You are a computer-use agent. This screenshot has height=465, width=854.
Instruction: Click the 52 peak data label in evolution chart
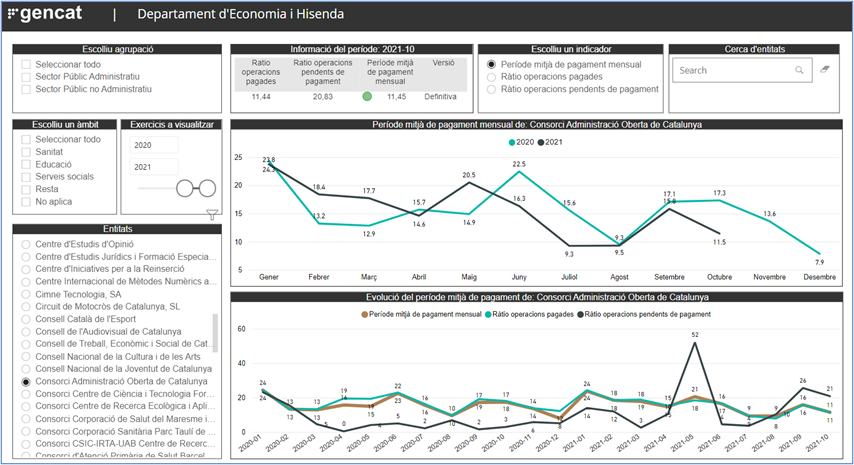(695, 335)
